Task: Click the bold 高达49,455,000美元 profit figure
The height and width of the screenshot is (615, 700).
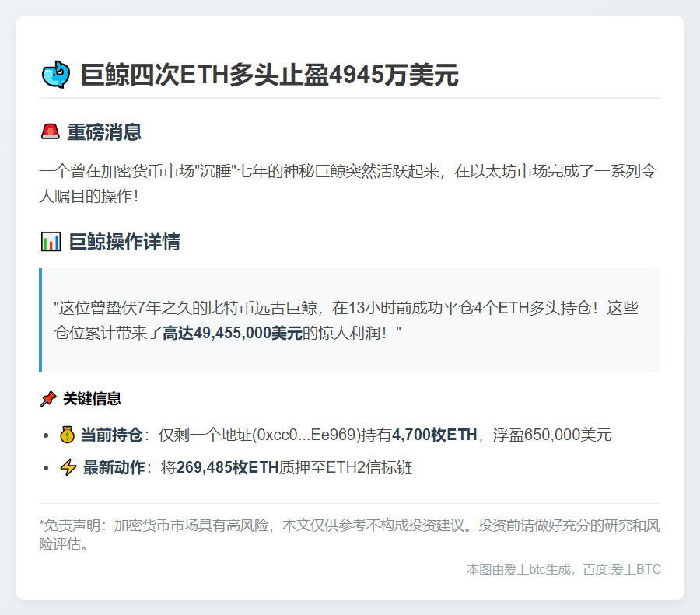Action: tap(232, 333)
